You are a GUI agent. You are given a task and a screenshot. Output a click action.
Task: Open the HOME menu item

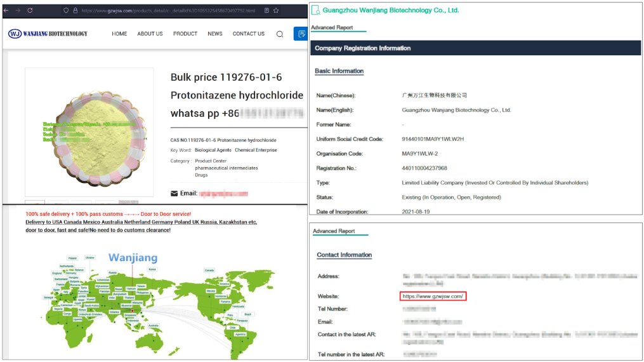[119, 34]
